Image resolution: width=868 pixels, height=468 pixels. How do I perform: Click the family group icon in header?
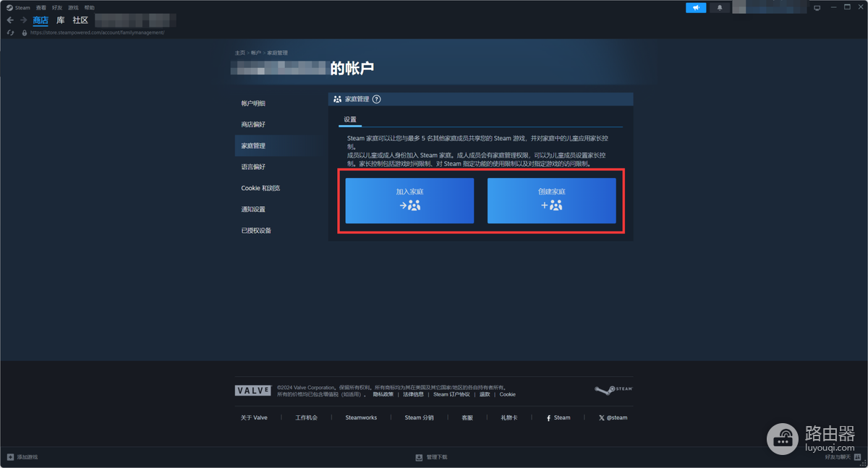coord(337,99)
